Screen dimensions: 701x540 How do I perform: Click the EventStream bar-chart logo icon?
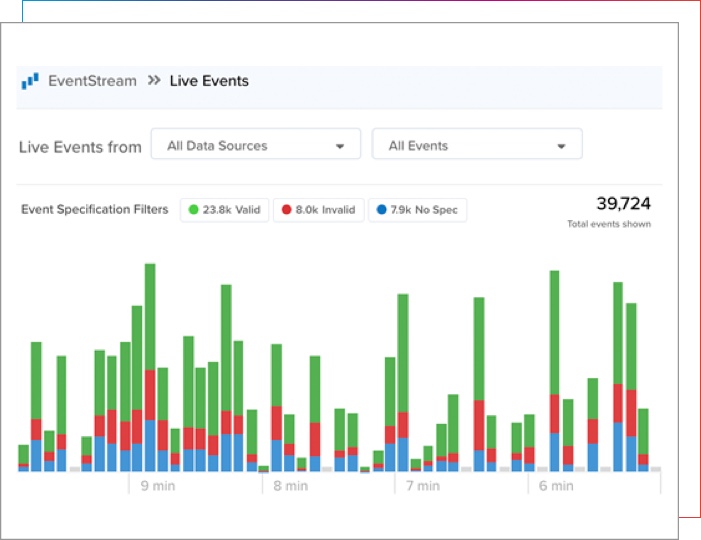click(x=30, y=81)
